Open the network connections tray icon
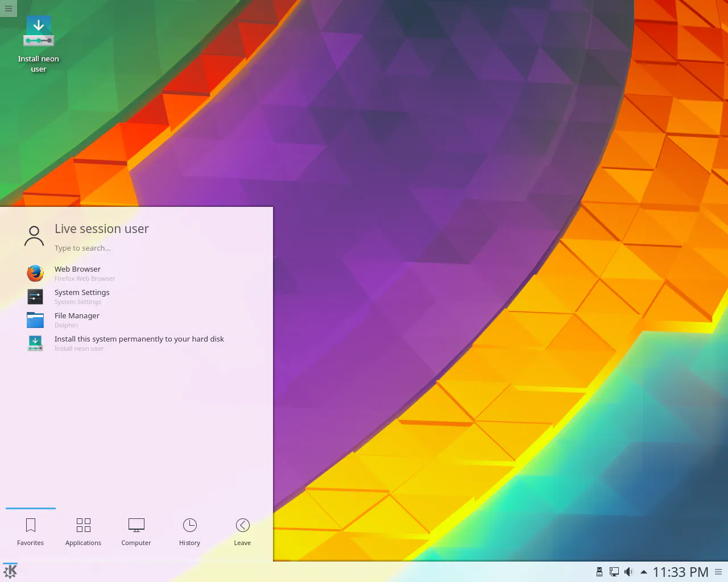 (614, 572)
